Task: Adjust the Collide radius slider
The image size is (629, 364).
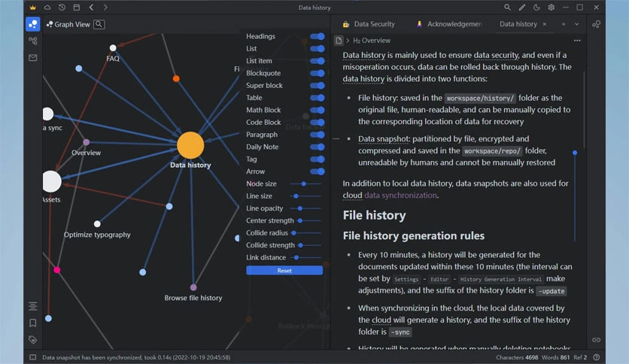Action: (306, 233)
